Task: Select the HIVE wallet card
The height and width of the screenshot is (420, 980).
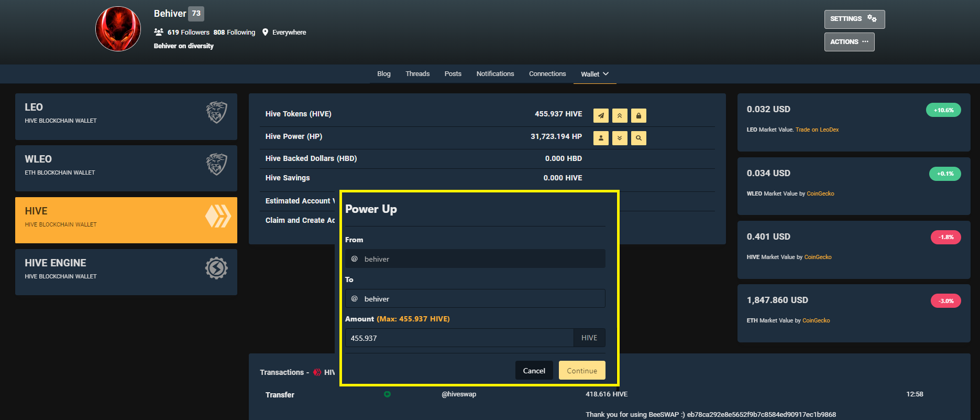Action: pyautogui.click(x=126, y=220)
